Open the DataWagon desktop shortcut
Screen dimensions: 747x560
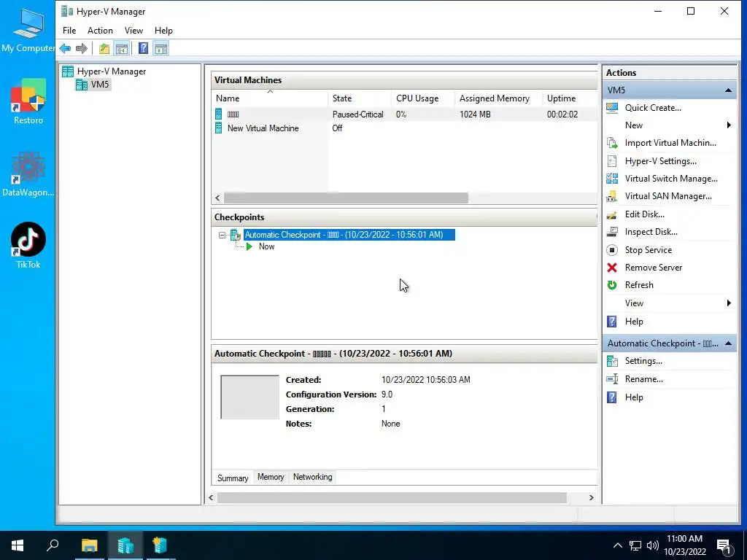pyautogui.click(x=28, y=174)
